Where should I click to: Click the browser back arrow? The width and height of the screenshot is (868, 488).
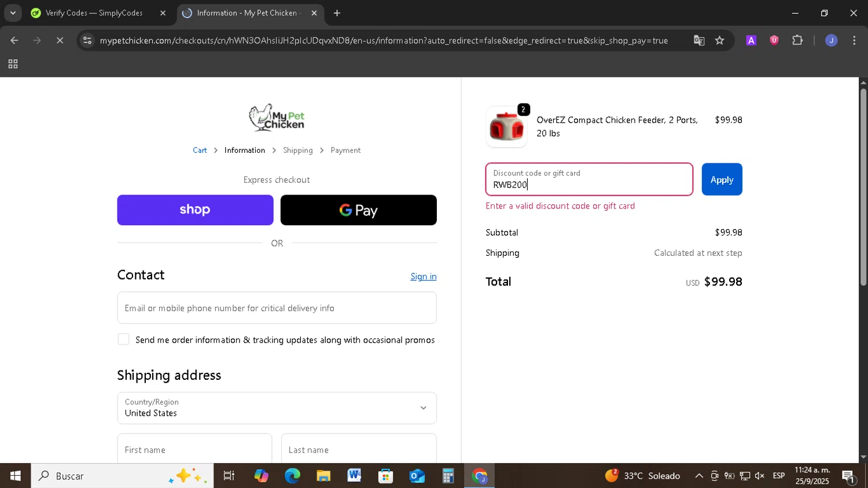click(14, 41)
